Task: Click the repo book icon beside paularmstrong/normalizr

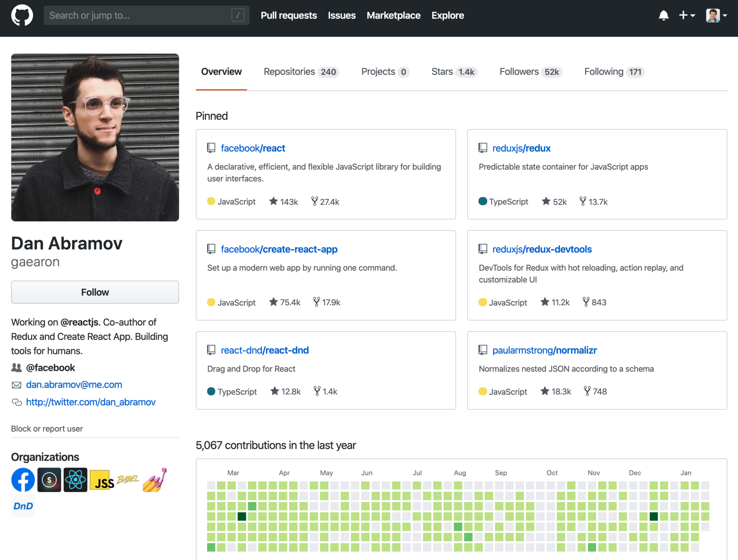Action: [x=483, y=350]
